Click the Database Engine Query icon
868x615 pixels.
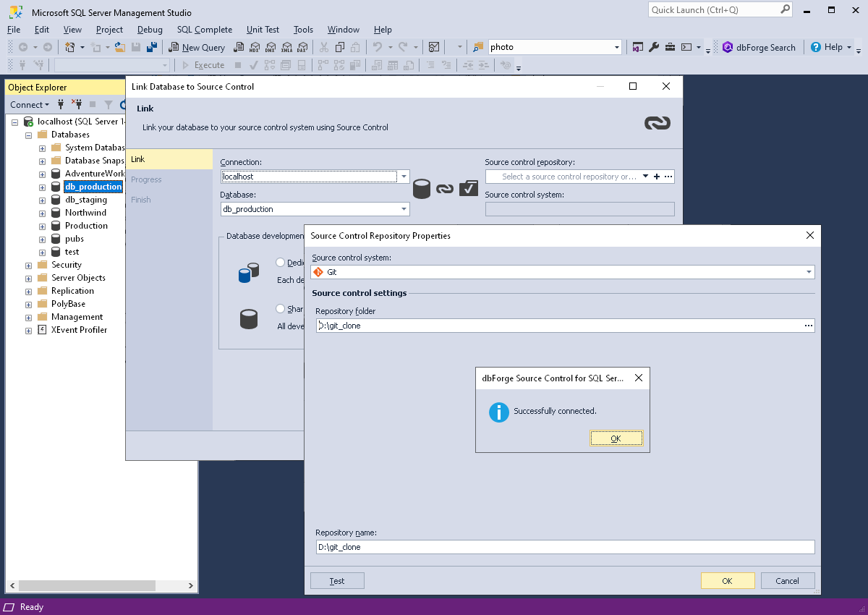(238, 47)
